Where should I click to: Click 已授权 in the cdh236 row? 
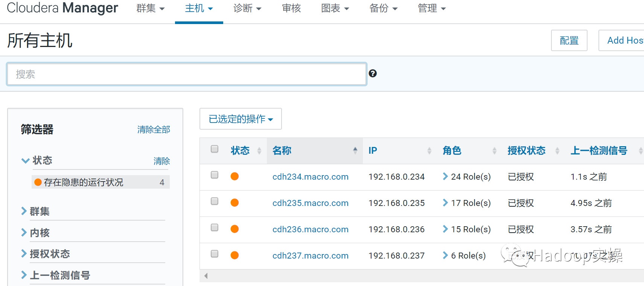521,229
